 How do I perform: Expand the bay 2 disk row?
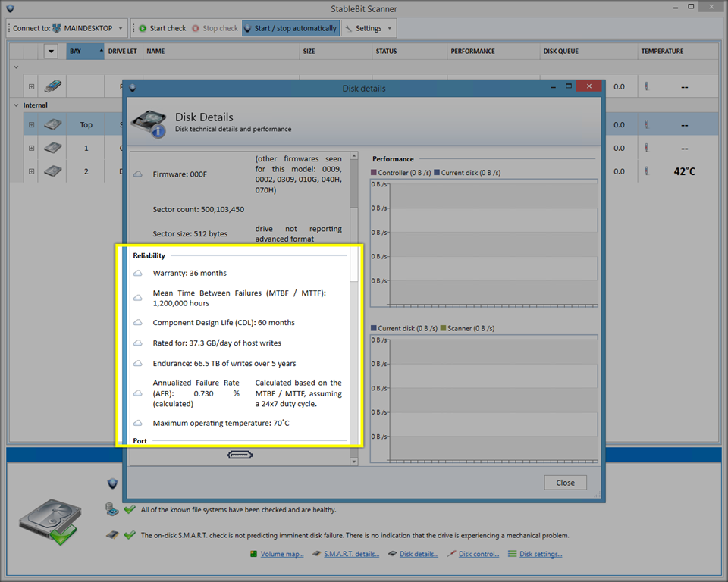[31, 171]
